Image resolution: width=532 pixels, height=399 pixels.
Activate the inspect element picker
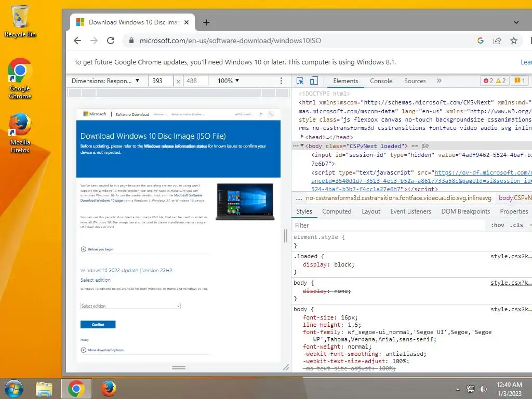coord(300,81)
